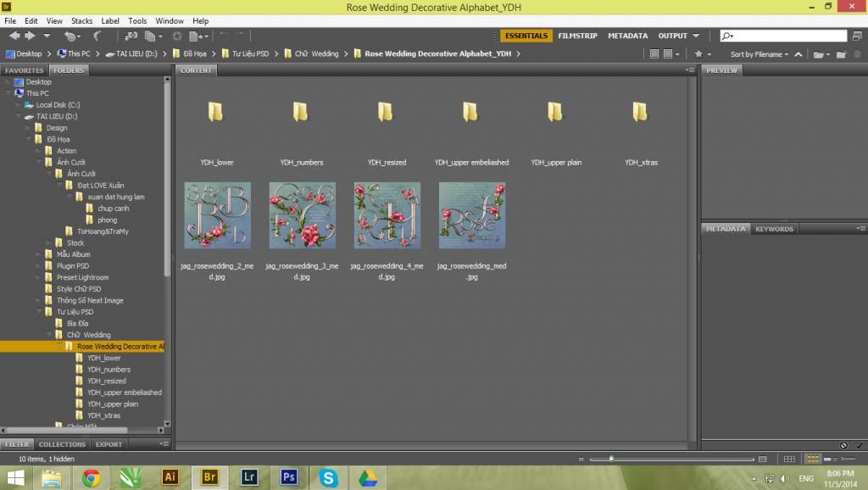868x490 pixels.
Task: Click in the search field
Action: coord(783,36)
